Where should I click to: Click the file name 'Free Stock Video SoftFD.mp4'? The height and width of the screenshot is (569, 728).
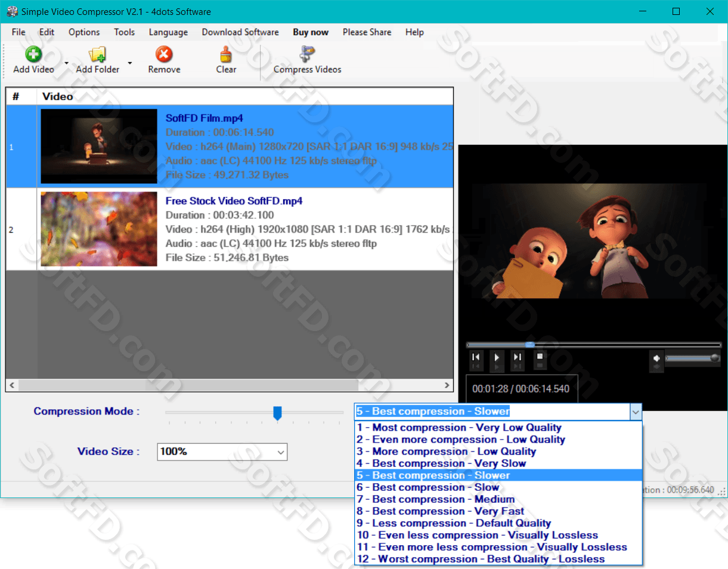click(234, 201)
